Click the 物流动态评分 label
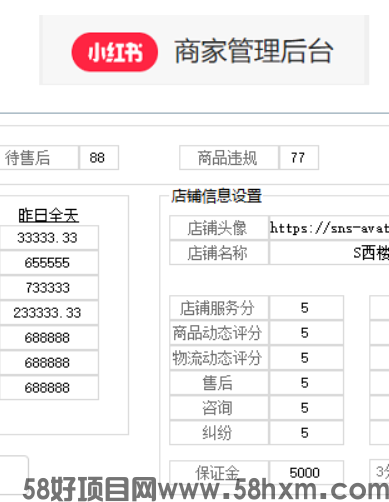The width and height of the screenshot is (389, 502). 219,358
